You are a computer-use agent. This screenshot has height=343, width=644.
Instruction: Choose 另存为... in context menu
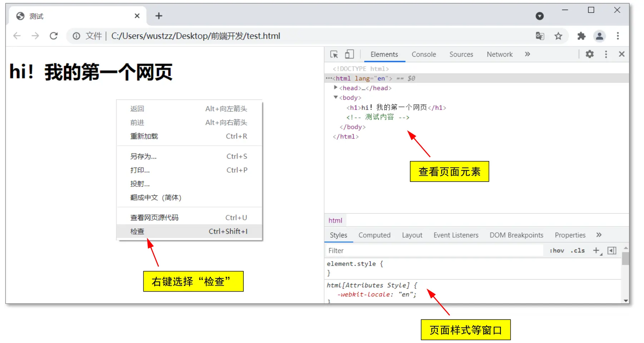[189, 156]
